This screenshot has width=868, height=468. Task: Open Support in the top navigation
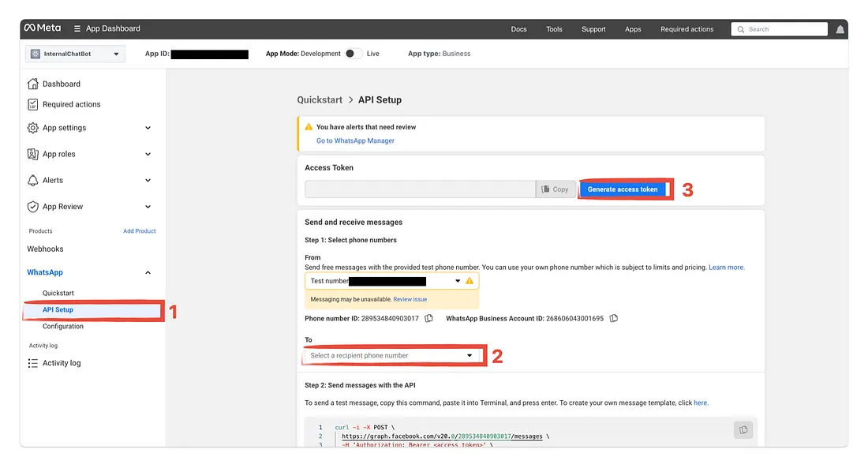pos(593,29)
